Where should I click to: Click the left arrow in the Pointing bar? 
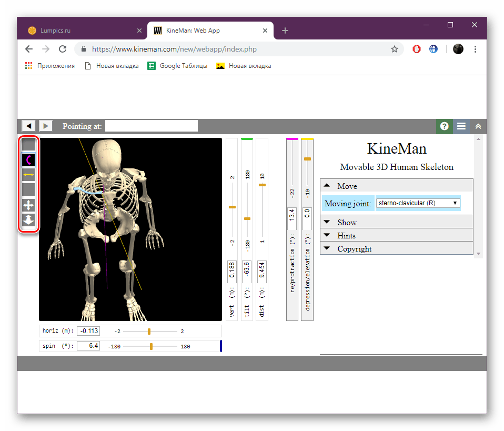point(28,126)
